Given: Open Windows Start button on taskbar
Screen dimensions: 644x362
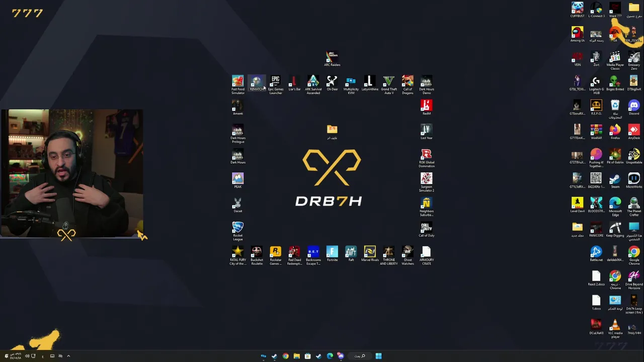Looking at the screenshot, I should coord(378,356).
